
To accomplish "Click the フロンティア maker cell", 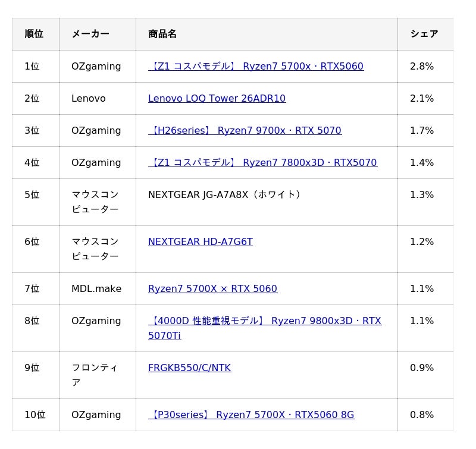I will (x=95, y=375).
